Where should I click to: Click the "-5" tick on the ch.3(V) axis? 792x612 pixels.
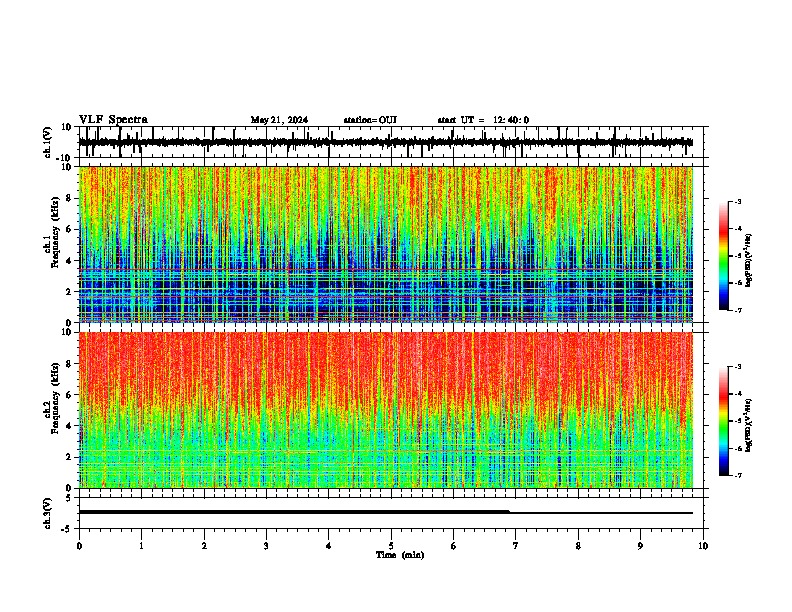point(66,529)
